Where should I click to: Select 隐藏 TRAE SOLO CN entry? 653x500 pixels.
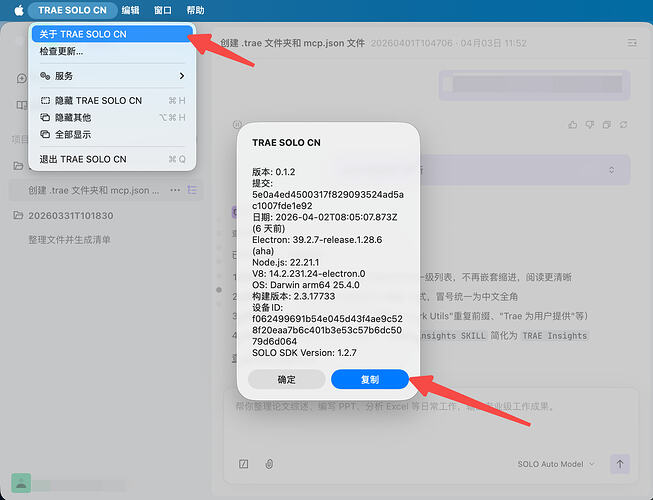click(112, 100)
